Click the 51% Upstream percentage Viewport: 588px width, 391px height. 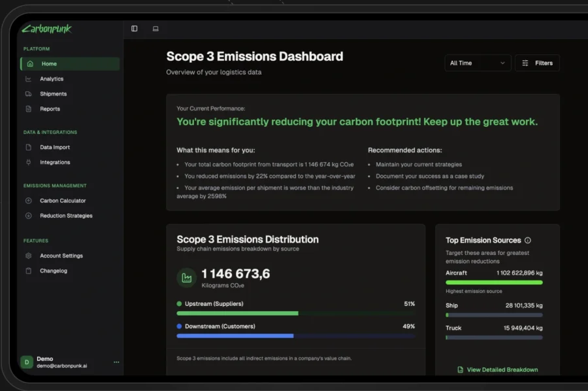point(410,303)
